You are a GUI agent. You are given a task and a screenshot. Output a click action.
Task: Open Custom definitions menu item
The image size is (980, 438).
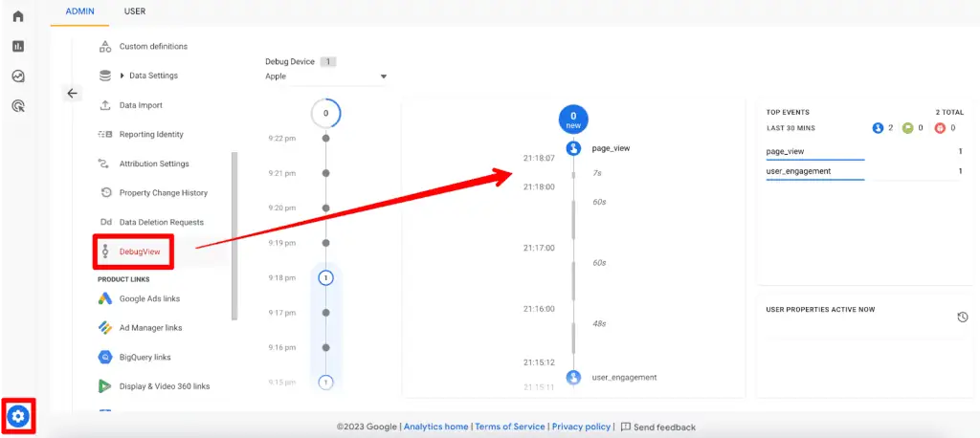click(153, 46)
